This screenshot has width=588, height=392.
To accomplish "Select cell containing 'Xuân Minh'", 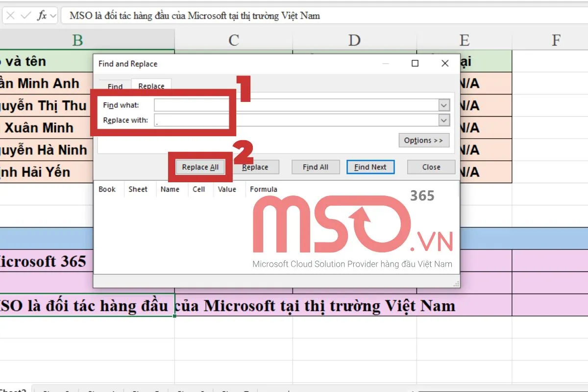I will point(47,127).
